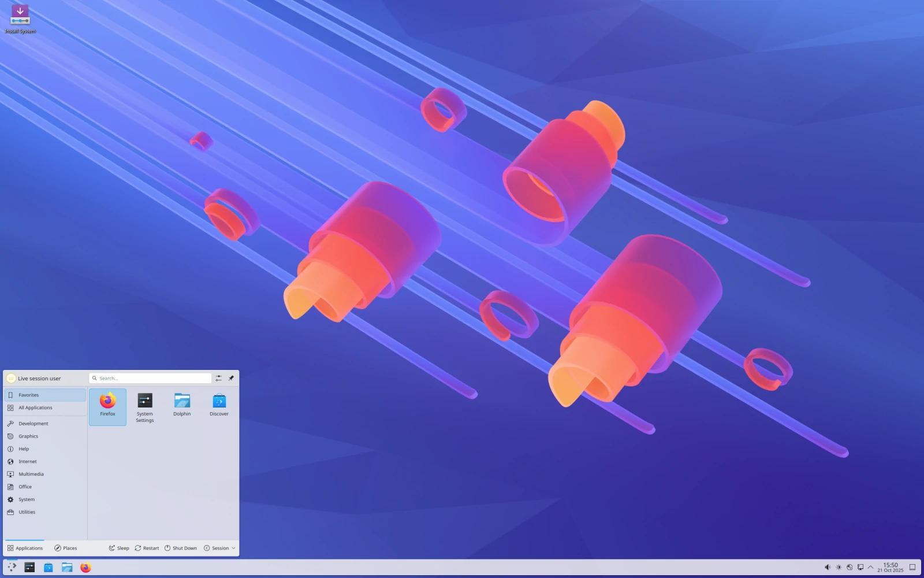Open Discover from the taskbar
Viewport: 924px width, 578px height.
tap(49, 568)
